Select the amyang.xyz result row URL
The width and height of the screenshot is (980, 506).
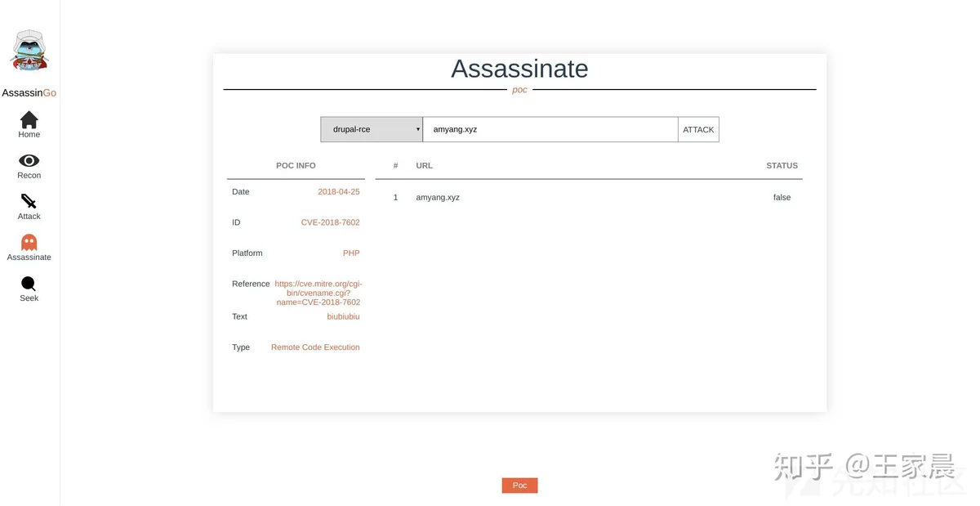438,197
